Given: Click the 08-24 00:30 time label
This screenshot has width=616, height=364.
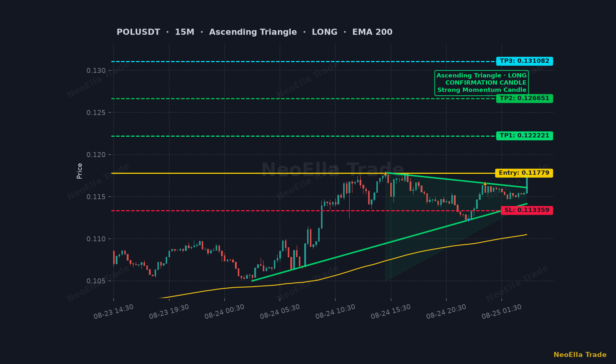Looking at the screenshot, I should (x=224, y=312).
